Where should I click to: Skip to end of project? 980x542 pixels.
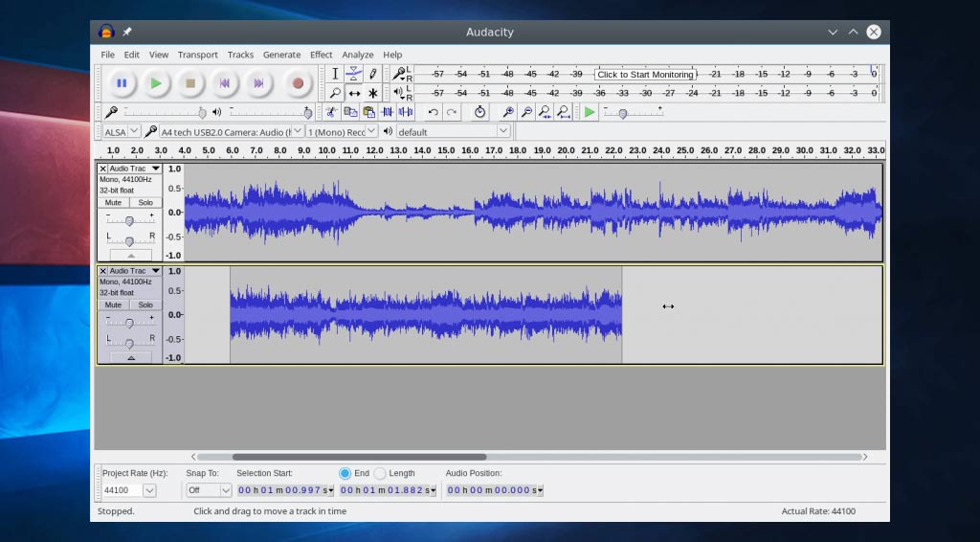tap(258, 83)
